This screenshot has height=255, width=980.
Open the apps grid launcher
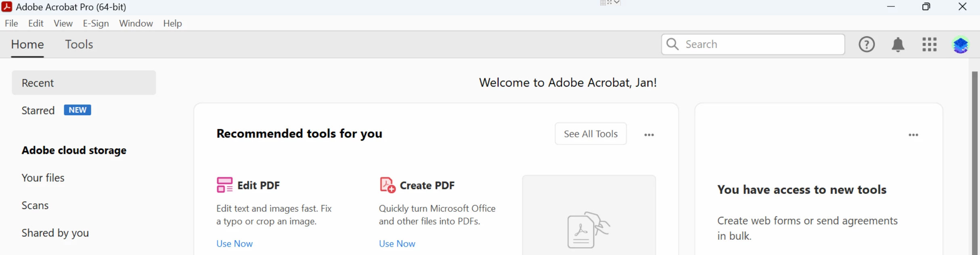click(930, 44)
